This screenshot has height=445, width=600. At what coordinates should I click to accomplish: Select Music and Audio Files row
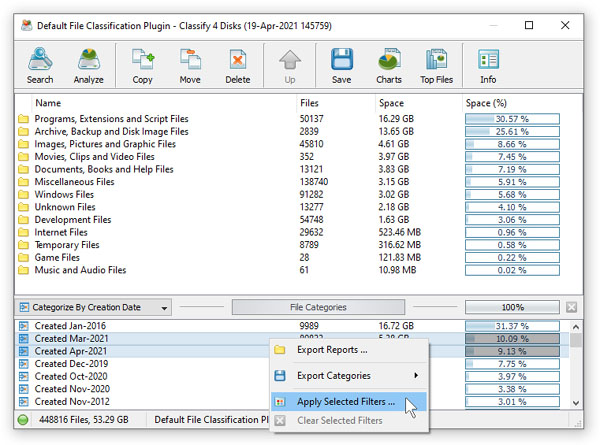point(298,270)
